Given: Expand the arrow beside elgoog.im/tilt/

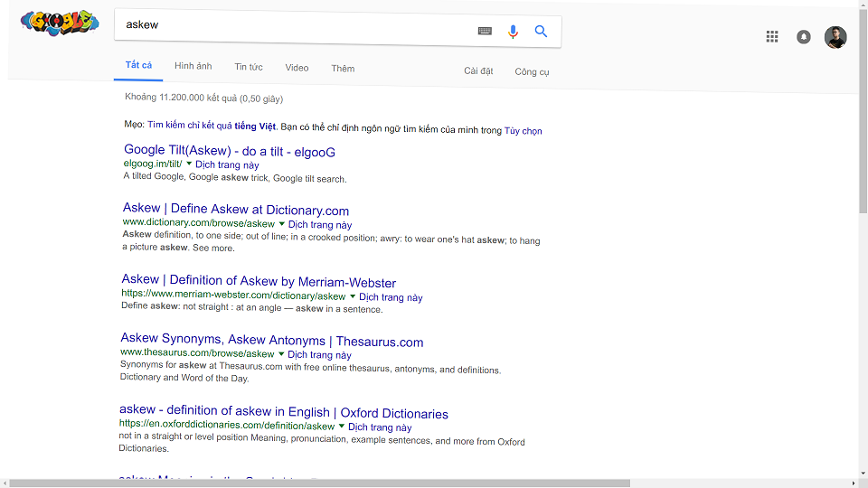Looking at the screenshot, I should (x=189, y=164).
